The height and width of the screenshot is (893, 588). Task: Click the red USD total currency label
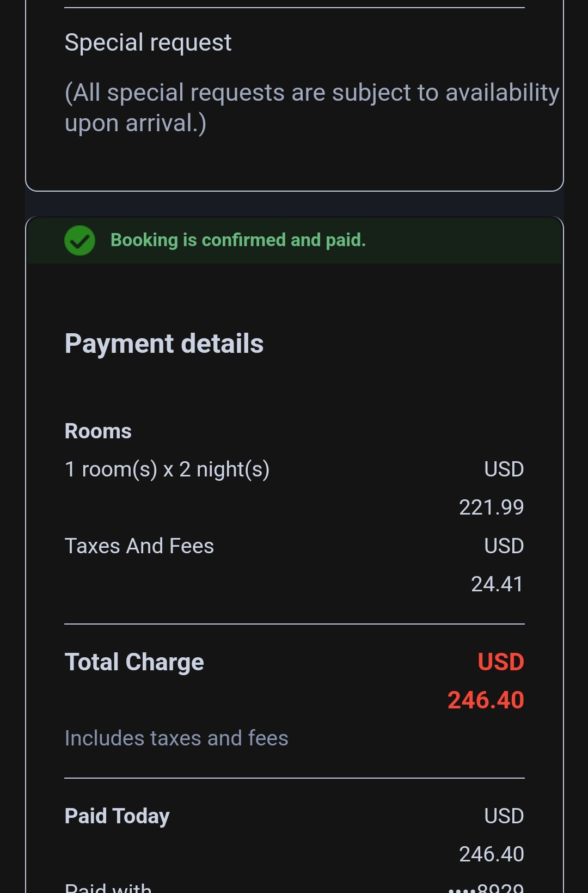pos(500,662)
